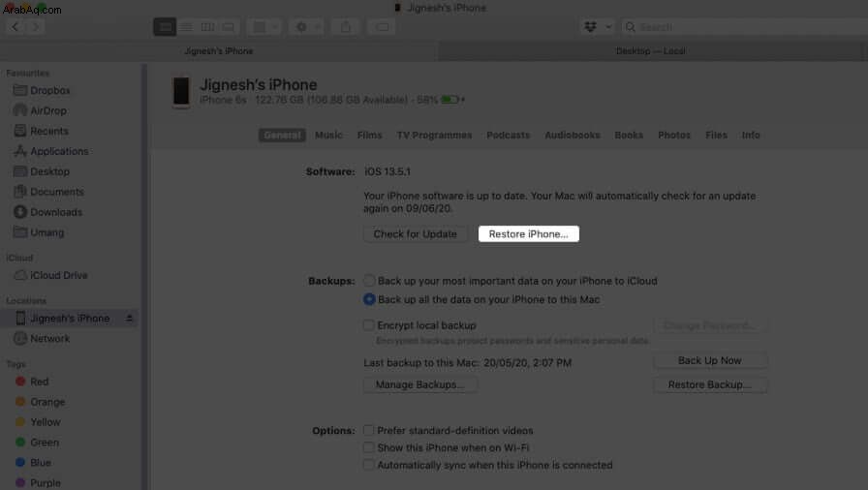Open the Photos tab

tap(674, 135)
